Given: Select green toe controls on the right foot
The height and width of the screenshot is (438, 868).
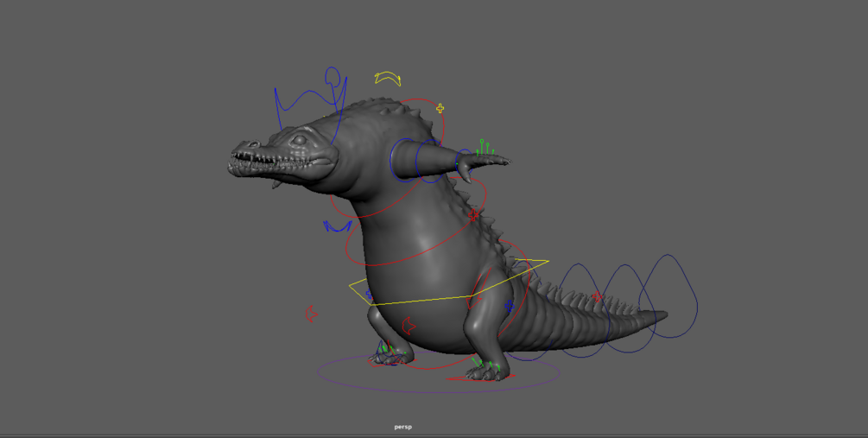Looking at the screenshot, I should pos(485,365).
